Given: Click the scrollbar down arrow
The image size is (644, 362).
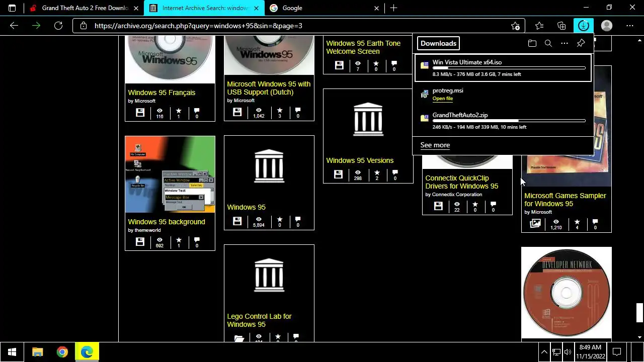Looking at the screenshot, I should click(x=639, y=337).
